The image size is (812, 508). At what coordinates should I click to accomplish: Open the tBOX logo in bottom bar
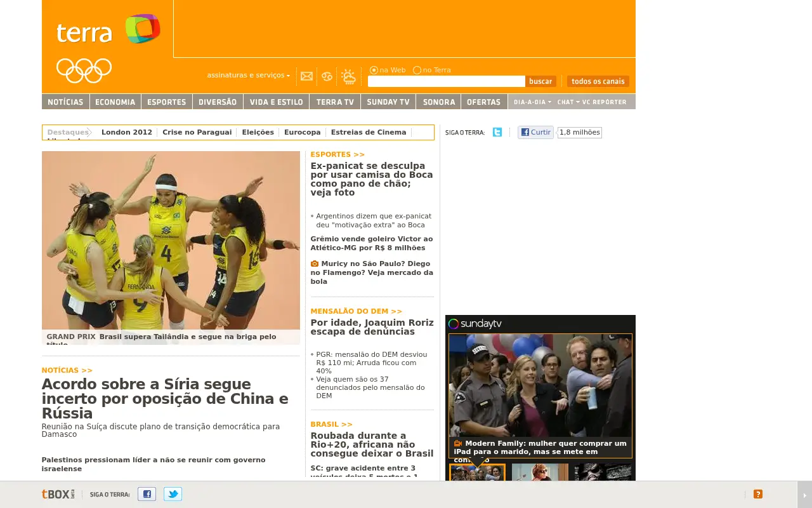(x=58, y=494)
